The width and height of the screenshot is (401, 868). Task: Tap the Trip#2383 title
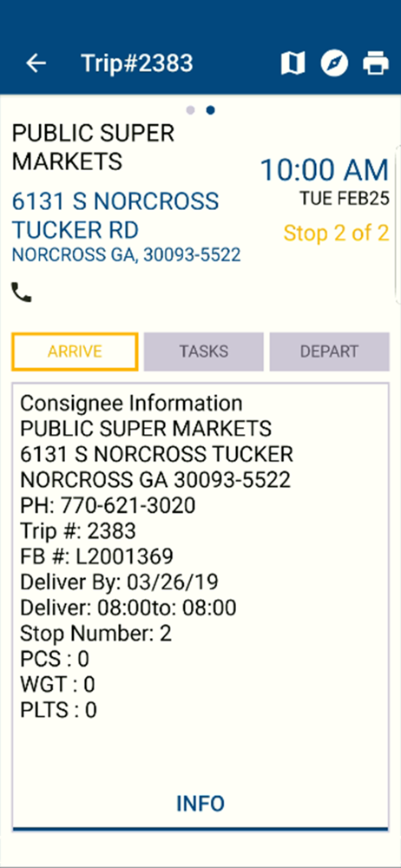tap(137, 63)
